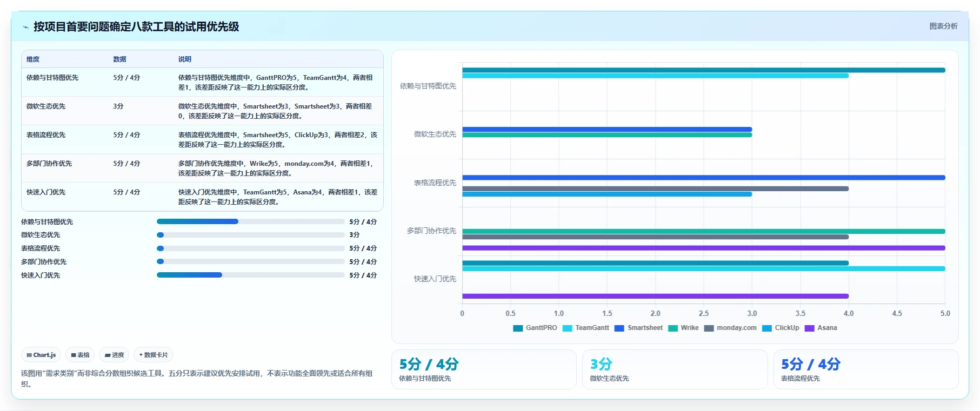The height and width of the screenshot is (411, 980).
Task: Click the 3分 value after the progress bar
Action: pos(355,235)
